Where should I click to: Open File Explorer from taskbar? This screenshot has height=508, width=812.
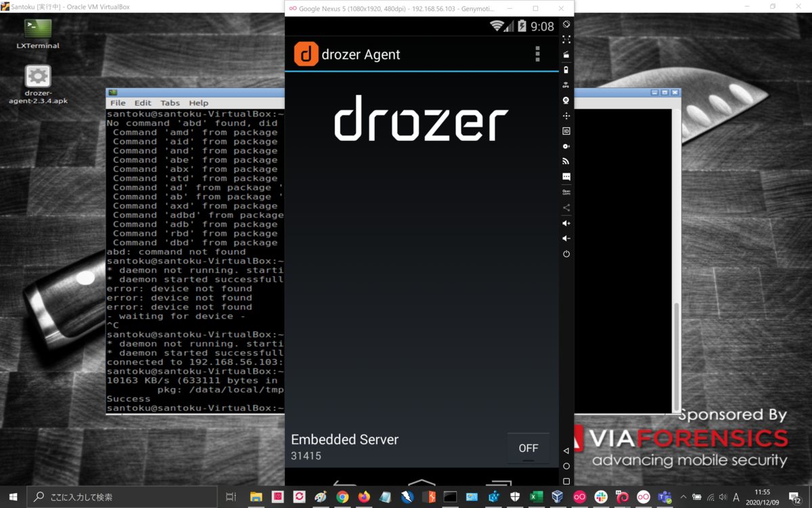click(256, 497)
